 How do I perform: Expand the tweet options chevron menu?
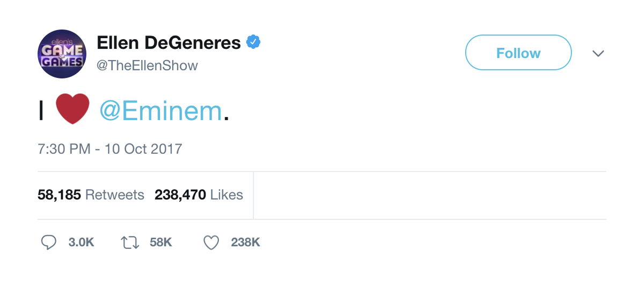tap(598, 53)
